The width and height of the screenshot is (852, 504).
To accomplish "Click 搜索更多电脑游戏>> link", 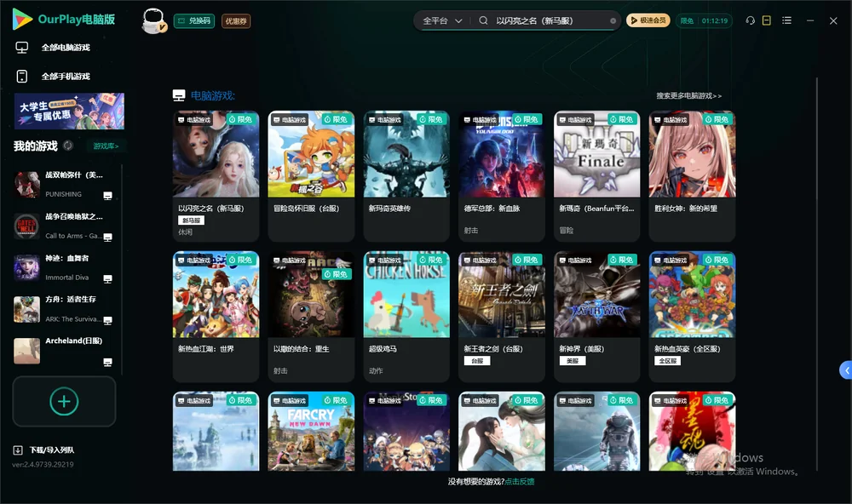I will 688,96.
